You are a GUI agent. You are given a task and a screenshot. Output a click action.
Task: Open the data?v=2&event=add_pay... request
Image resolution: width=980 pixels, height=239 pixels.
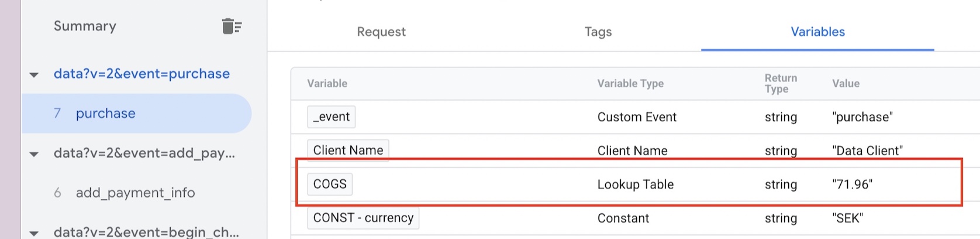click(x=144, y=153)
